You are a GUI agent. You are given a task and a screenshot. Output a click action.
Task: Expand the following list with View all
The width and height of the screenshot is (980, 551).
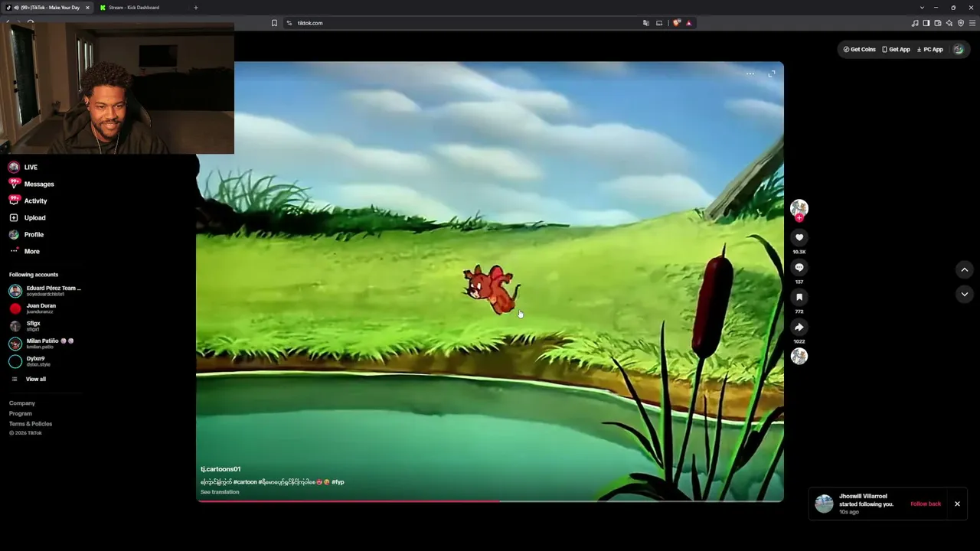click(28, 379)
